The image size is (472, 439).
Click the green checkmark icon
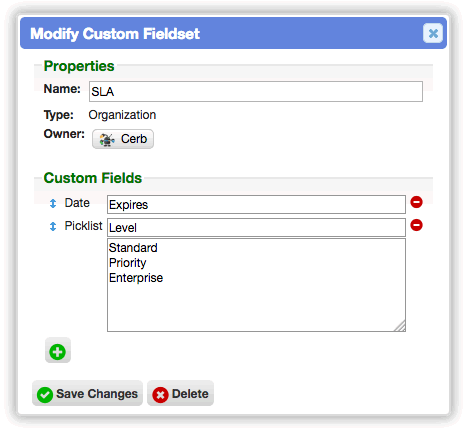point(45,395)
